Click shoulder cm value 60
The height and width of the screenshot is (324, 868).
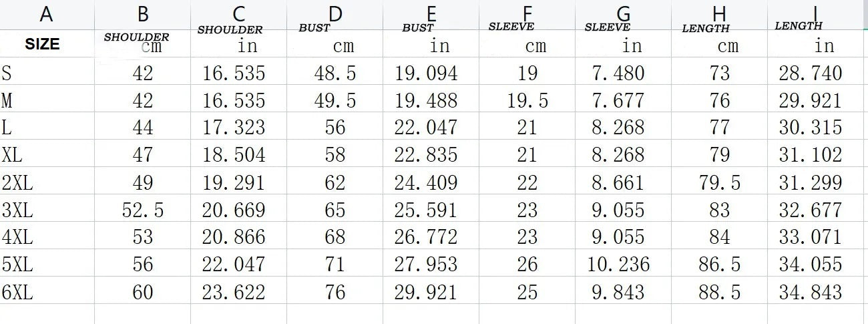[x=143, y=292]
